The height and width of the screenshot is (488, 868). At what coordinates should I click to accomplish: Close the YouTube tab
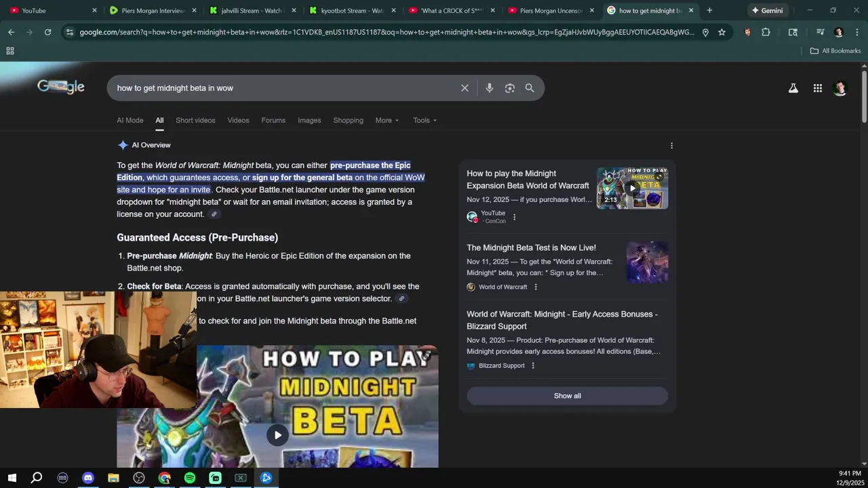(x=94, y=10)
